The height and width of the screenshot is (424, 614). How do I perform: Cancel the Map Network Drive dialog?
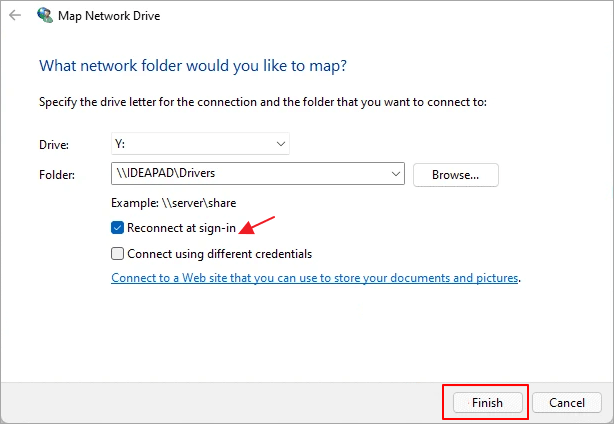pyautogui.click(x=567, y=401)
